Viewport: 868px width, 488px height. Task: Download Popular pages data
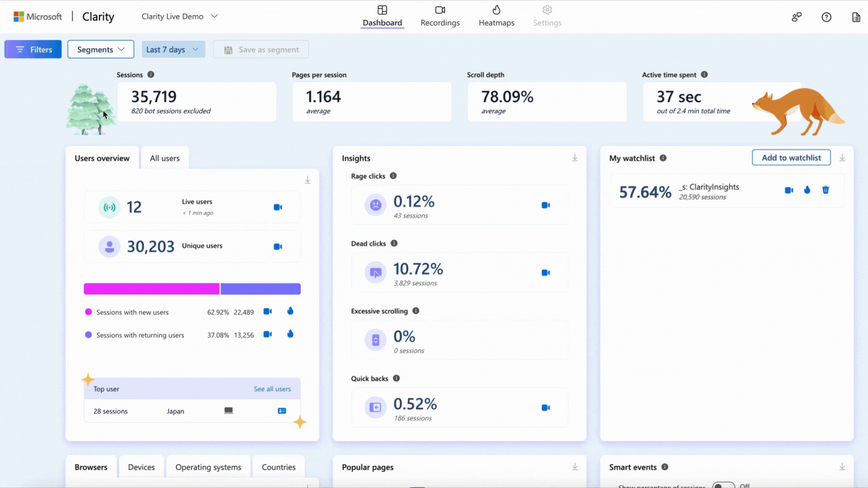tap(575, 467)
